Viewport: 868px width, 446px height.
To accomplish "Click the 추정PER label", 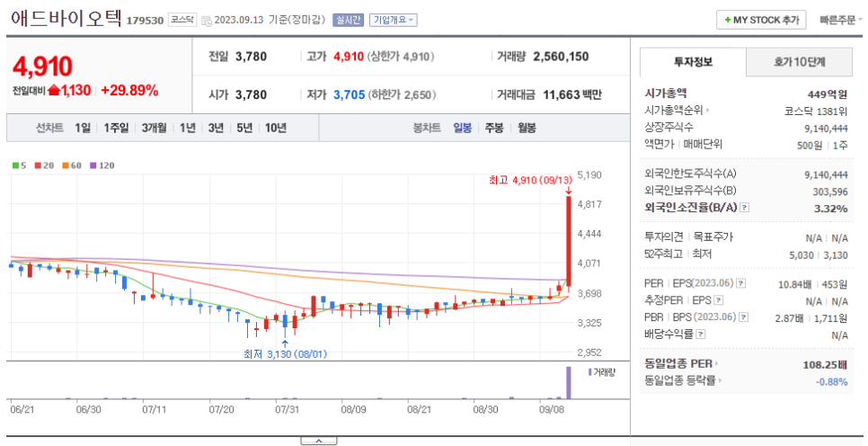I will pyautogui.click(x=664, y=300).
